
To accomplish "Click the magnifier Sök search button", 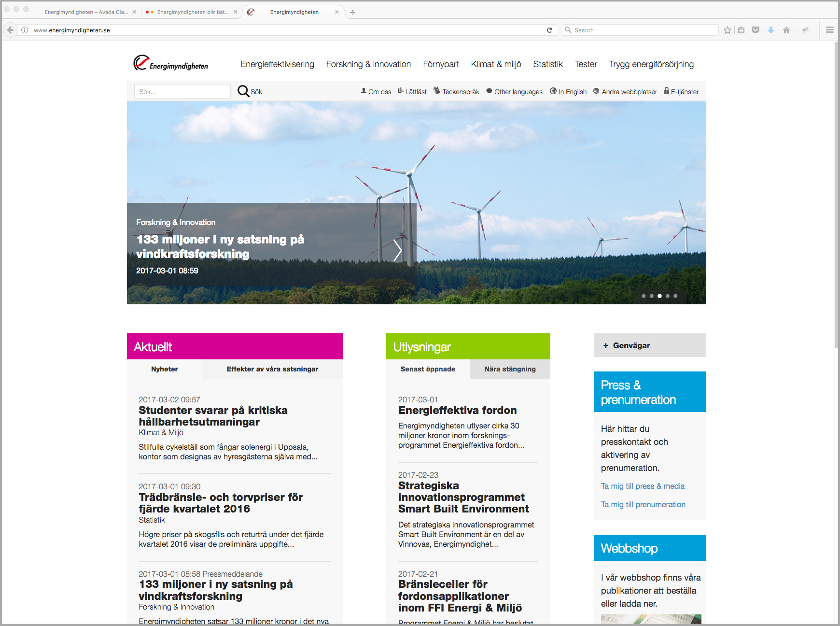I will click(x=250, y=91).
